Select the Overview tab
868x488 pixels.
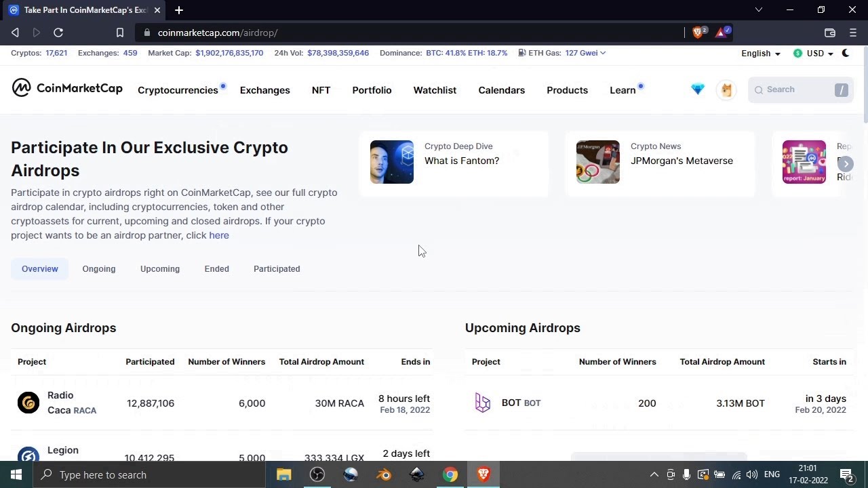[x=40, y=269]
